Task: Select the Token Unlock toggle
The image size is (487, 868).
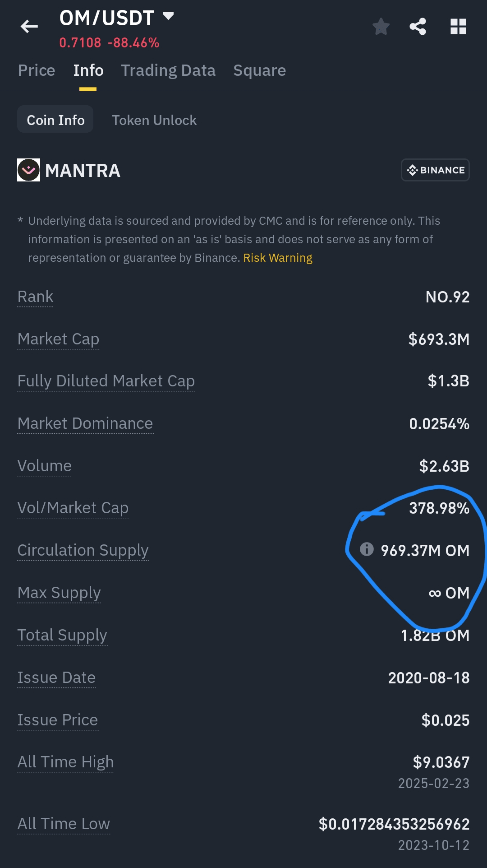Action: 154,120
